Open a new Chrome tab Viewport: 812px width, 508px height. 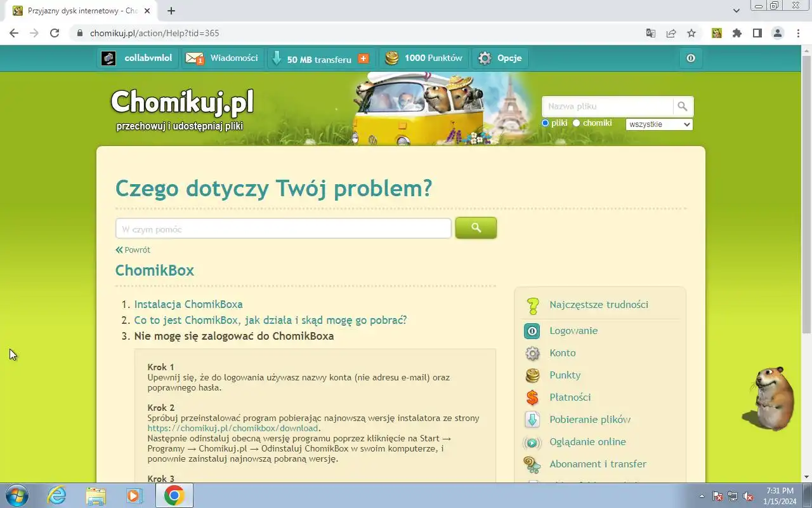tap(171, 11)
